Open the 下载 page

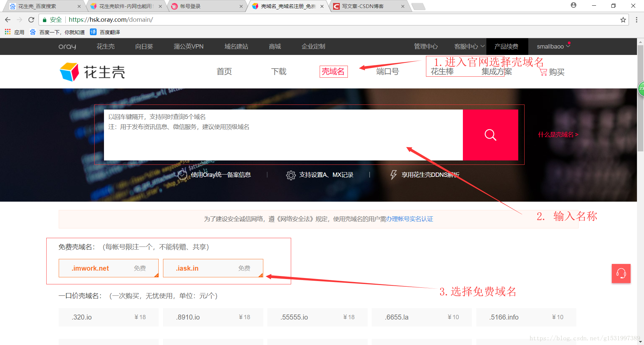click(279, 72)
